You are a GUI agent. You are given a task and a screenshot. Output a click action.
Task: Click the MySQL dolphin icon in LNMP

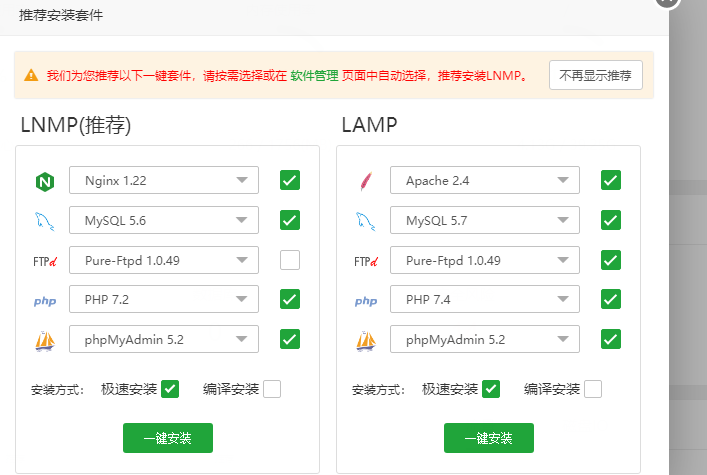click(x=45, y=221)
